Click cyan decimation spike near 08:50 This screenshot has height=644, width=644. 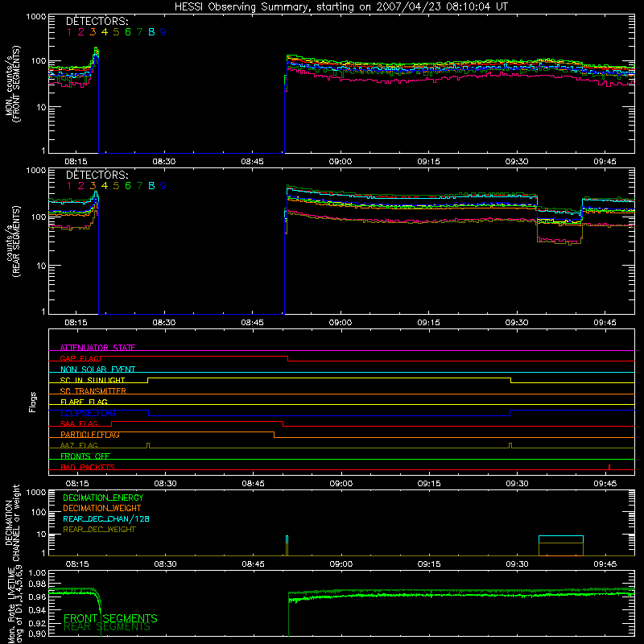coord(287,539)
